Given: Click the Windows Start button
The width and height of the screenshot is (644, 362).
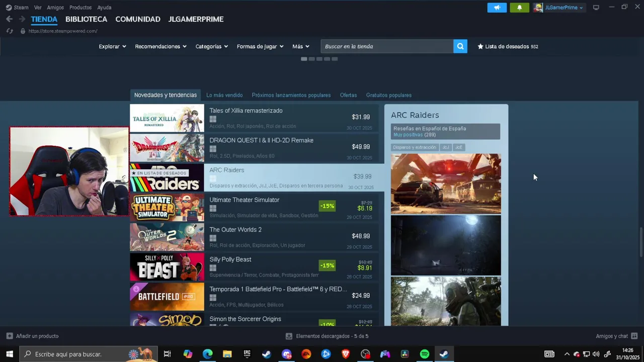Looking at the screenshot, I should coord(10,354).
